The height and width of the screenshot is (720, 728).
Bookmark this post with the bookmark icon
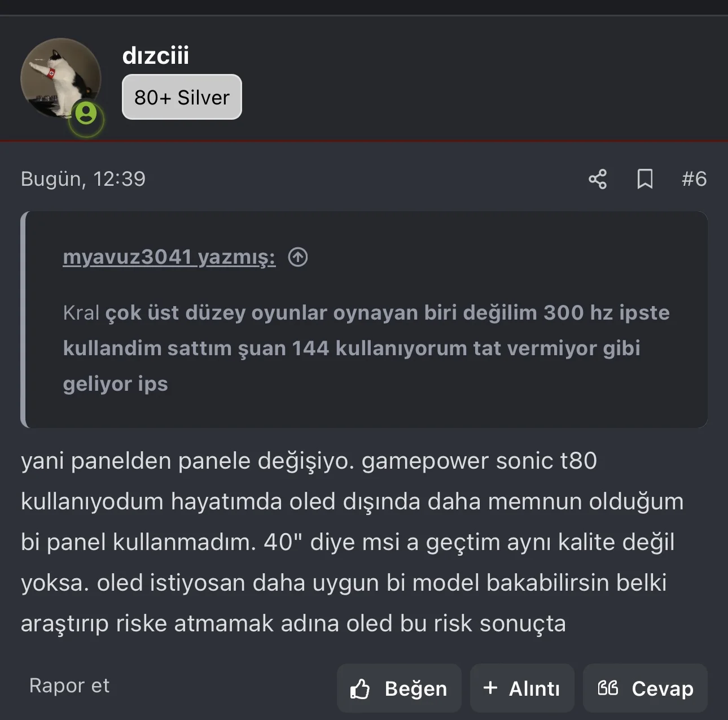(645, 179)
